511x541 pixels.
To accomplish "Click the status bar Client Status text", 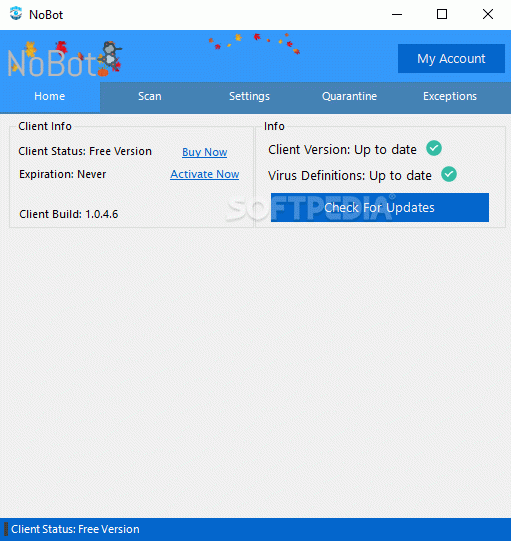I will [75, 529].
